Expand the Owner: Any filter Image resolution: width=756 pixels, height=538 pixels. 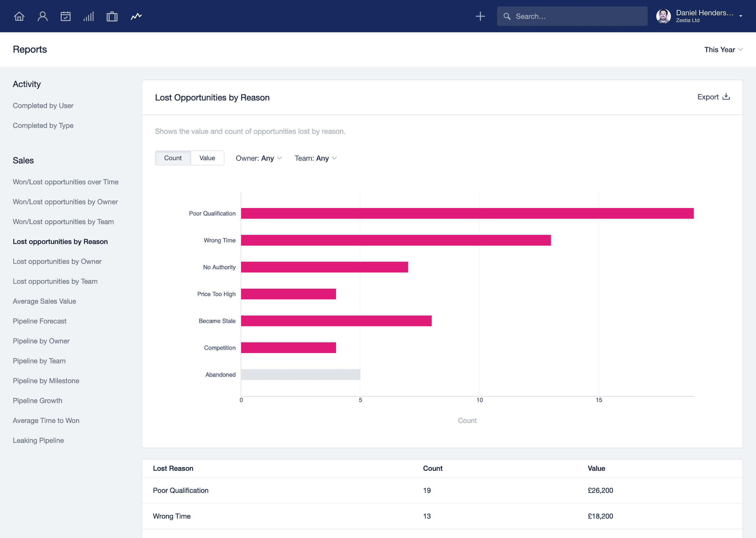pos(259,158)
